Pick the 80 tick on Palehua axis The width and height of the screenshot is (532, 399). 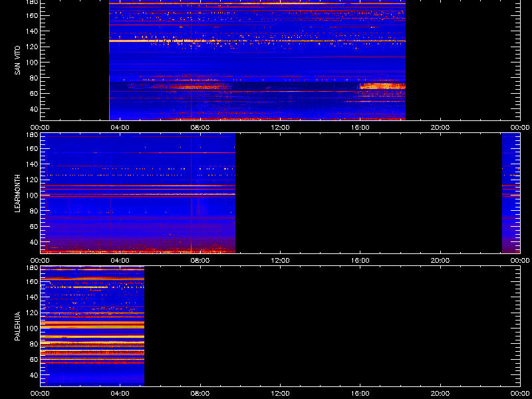(x=34, y=344)
